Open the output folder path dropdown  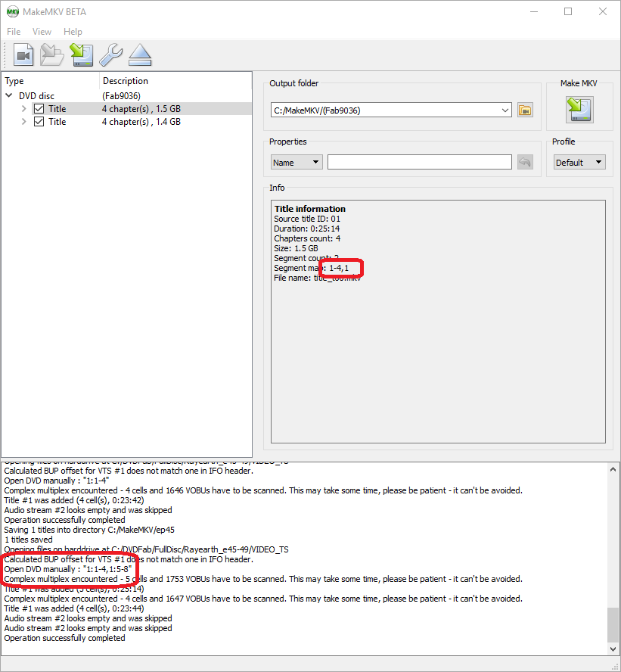505,110
